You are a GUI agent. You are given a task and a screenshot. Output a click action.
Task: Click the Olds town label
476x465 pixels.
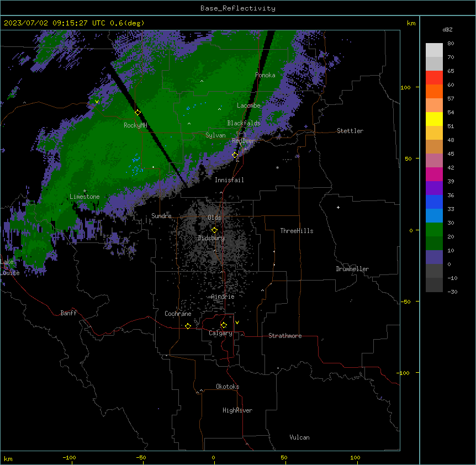pos(214,218)
